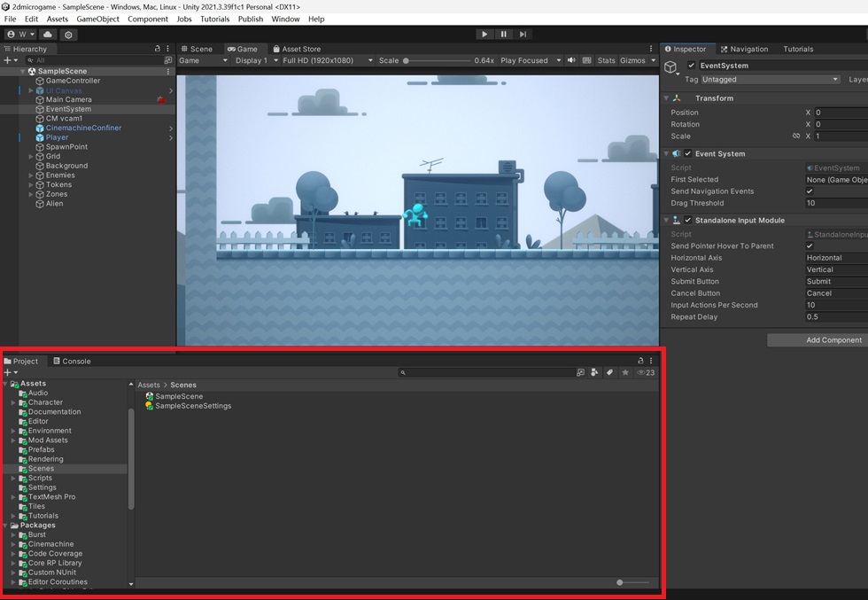Open the Component menu
Screen dimensions: 868x600
point(148,19)
